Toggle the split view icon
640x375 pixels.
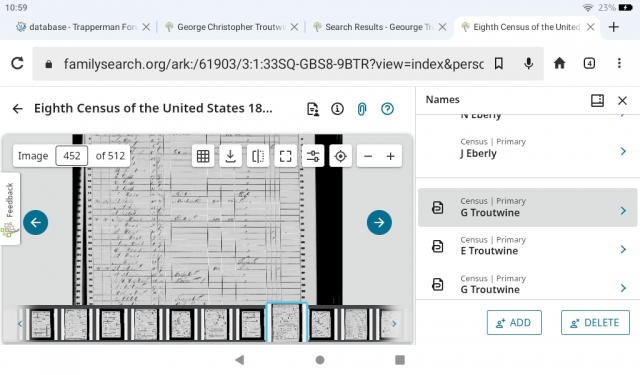click(258, 156)
